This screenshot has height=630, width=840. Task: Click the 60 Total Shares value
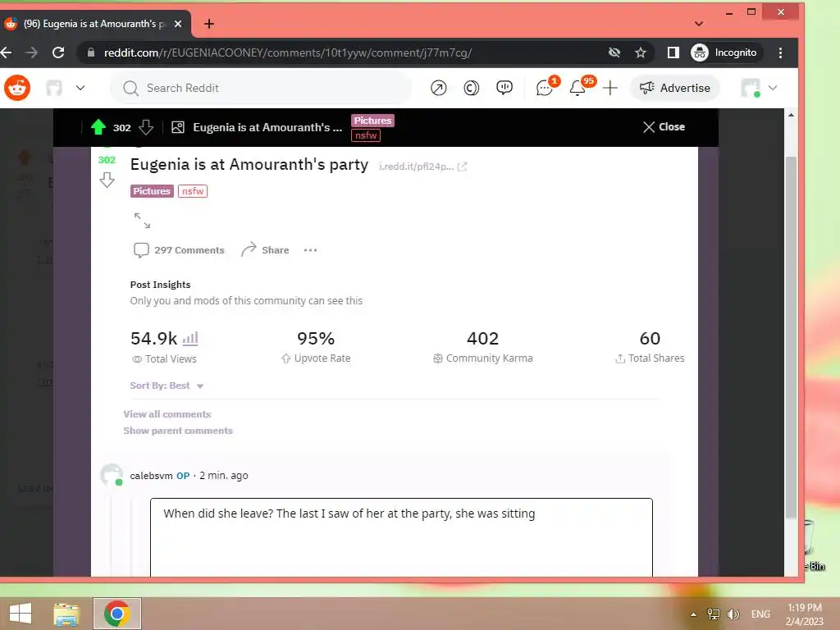tap(650, 339)
